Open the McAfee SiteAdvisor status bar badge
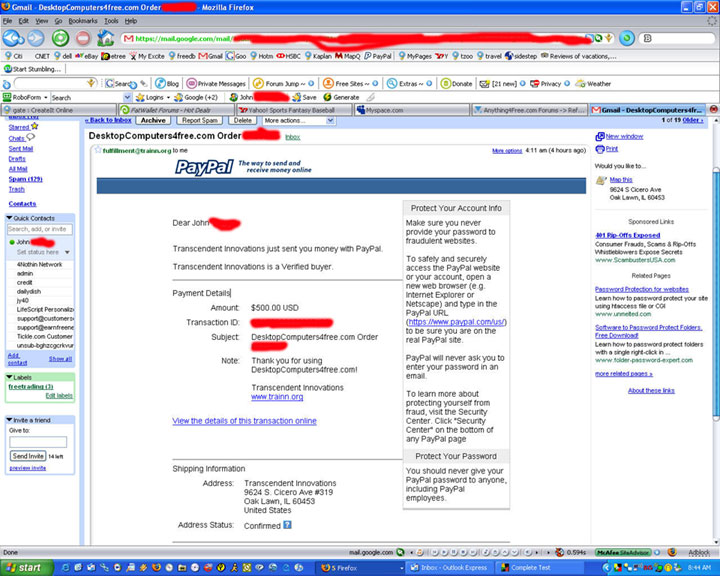The width and height of the screenshot is (720, 576). pos(623,553)
